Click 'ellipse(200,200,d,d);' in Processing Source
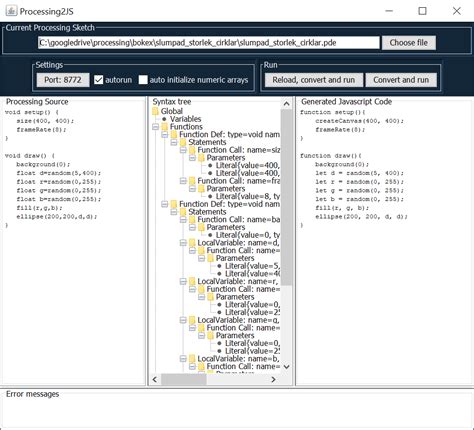474x430 pixels. 57,217
